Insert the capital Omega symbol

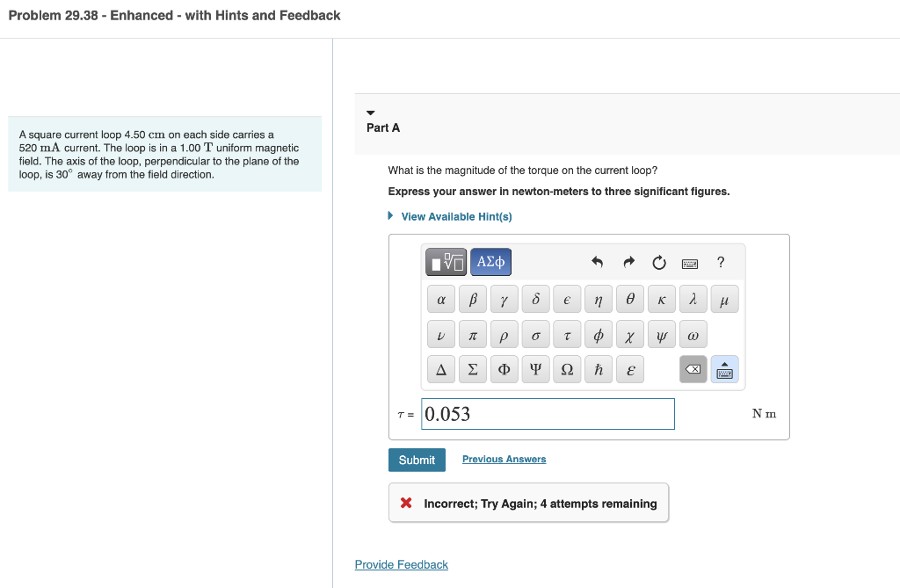pyautogui.click(x=567, y=370)
